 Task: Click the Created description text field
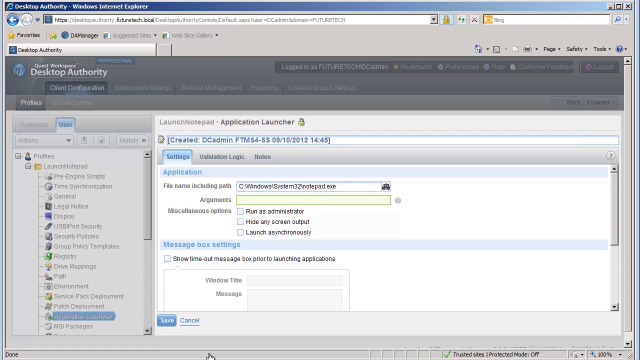393,140
